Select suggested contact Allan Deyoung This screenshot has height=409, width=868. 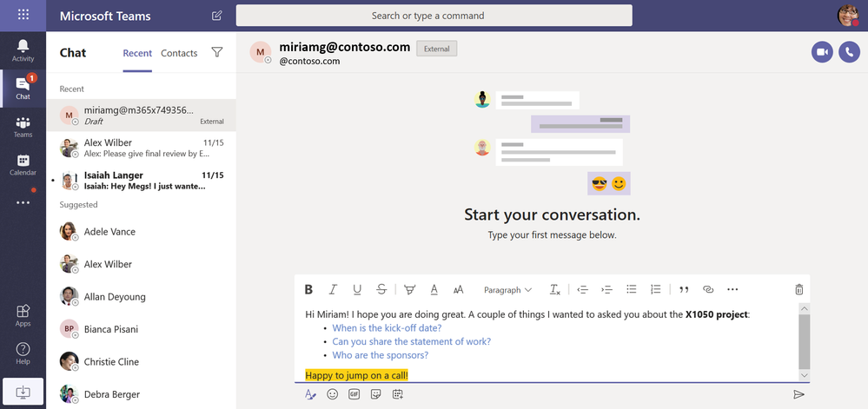[x=141, y=297]
